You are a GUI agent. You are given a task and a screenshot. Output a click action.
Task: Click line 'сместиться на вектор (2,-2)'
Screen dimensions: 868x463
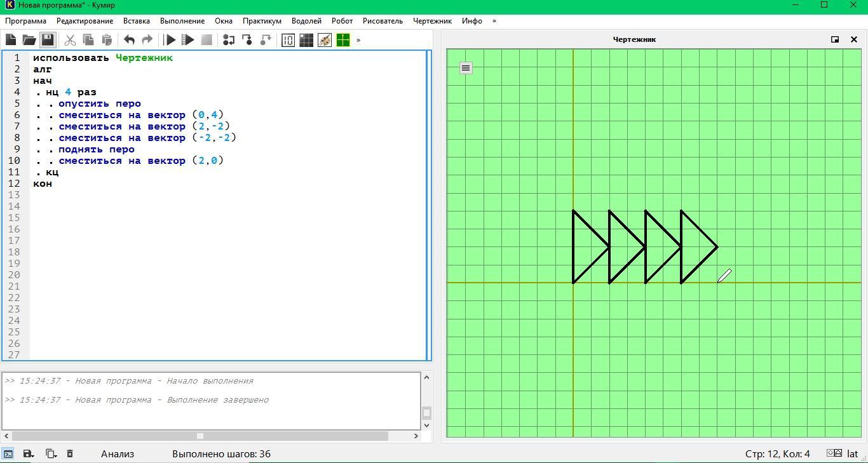(144, 126)
